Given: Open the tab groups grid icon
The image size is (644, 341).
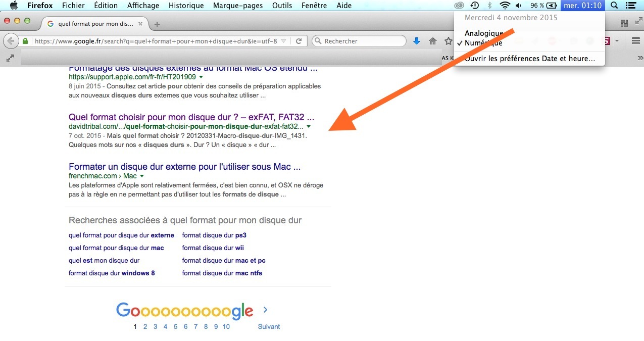Looking at the screenshot, I should pos(624,23).
